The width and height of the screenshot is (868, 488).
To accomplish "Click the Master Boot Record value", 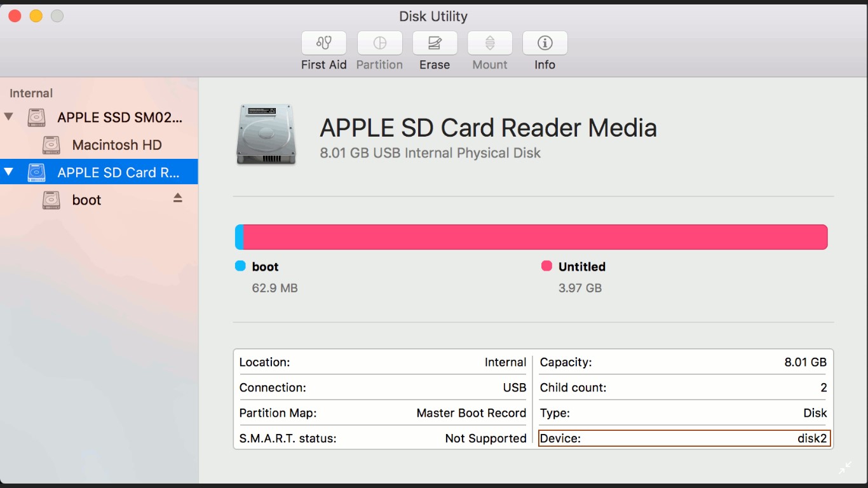I will coord(471,413).
